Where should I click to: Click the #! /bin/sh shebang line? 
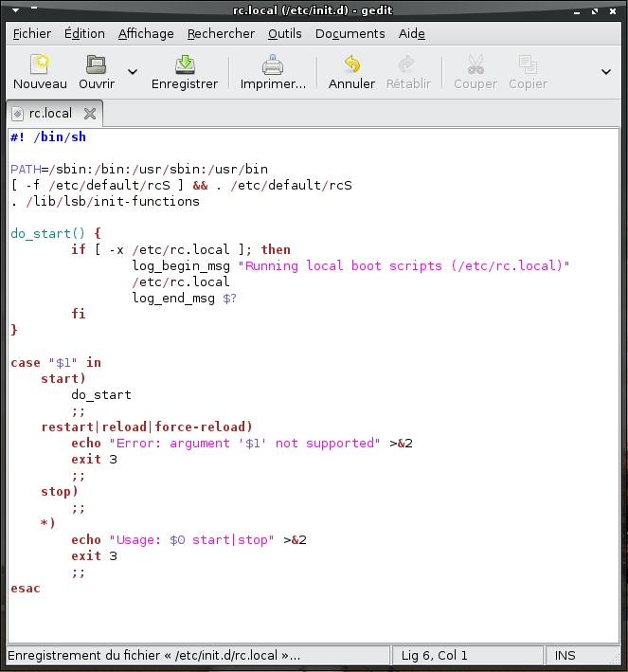(48, 137)
